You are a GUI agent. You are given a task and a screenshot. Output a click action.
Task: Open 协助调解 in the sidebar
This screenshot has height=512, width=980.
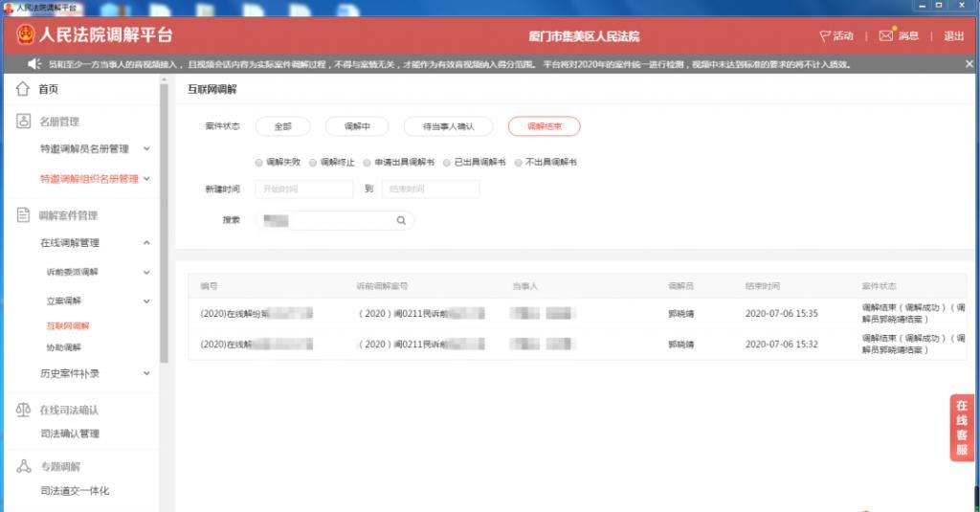[x=64, y=347]
